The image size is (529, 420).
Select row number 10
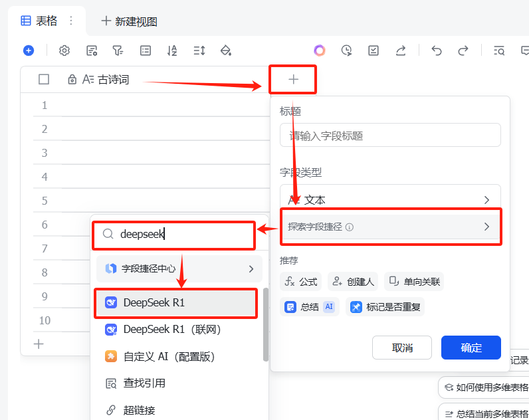[x=45, y=320]
